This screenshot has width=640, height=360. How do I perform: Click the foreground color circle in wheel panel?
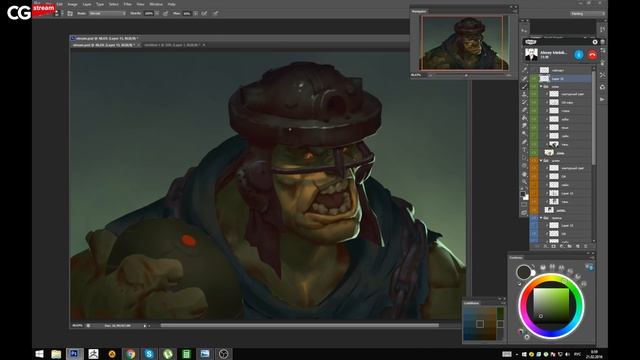[x=524, y=272]
